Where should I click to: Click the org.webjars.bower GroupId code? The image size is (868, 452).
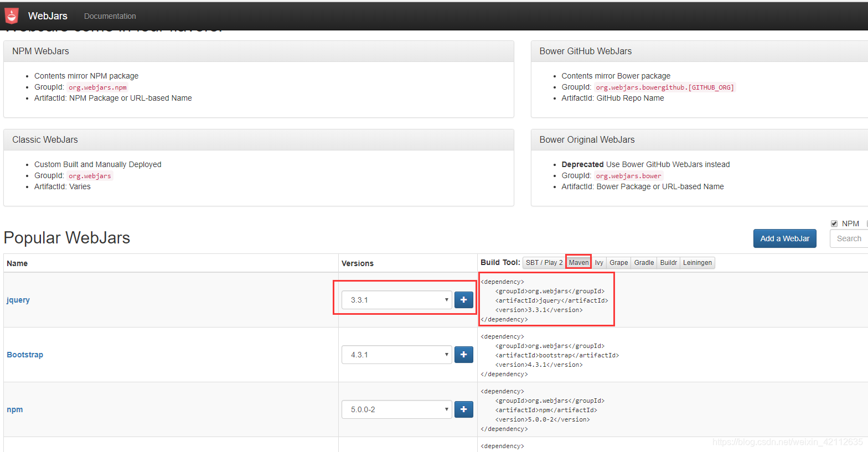[628, 176]
